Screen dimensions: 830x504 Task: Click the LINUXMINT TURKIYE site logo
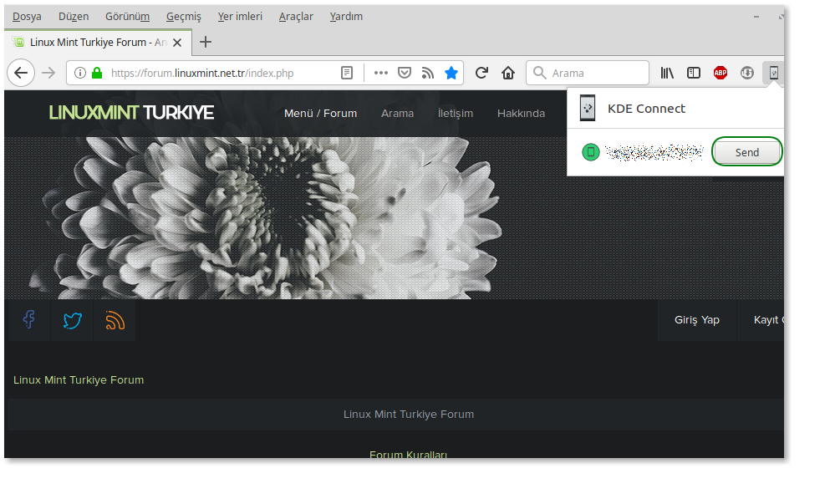pyautogui.click(x=131, y=113)
